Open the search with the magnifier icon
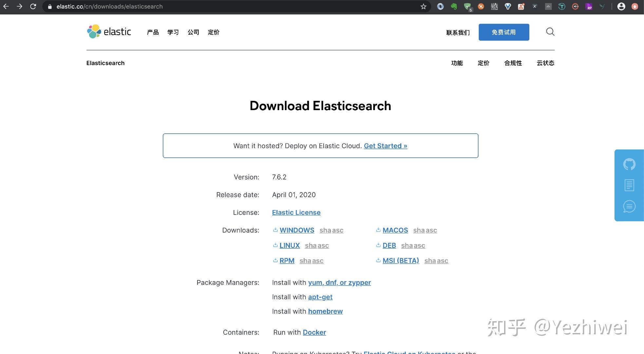 pos(550,32)
